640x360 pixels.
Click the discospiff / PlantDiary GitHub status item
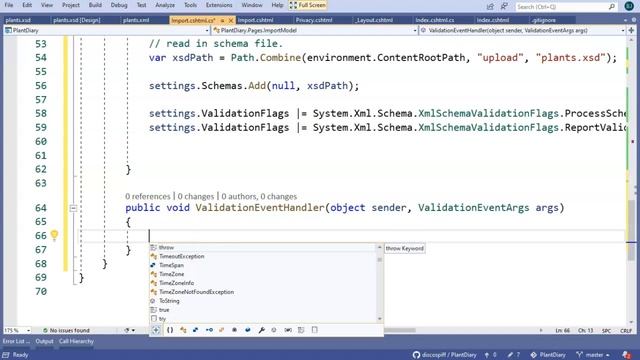(444, 355)
